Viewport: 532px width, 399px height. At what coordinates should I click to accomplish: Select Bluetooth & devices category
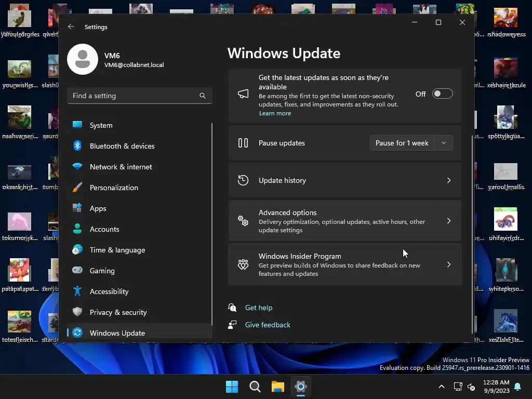click(139, 146)
